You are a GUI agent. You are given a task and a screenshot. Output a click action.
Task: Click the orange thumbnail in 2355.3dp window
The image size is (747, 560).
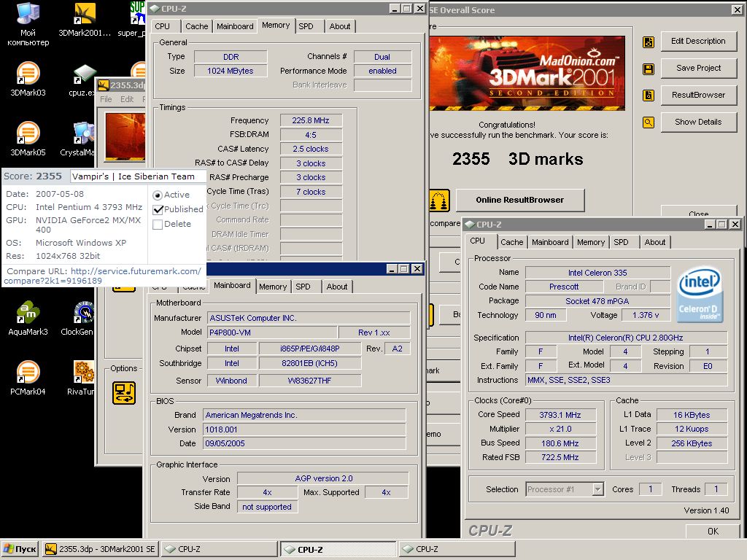[125, 136]
